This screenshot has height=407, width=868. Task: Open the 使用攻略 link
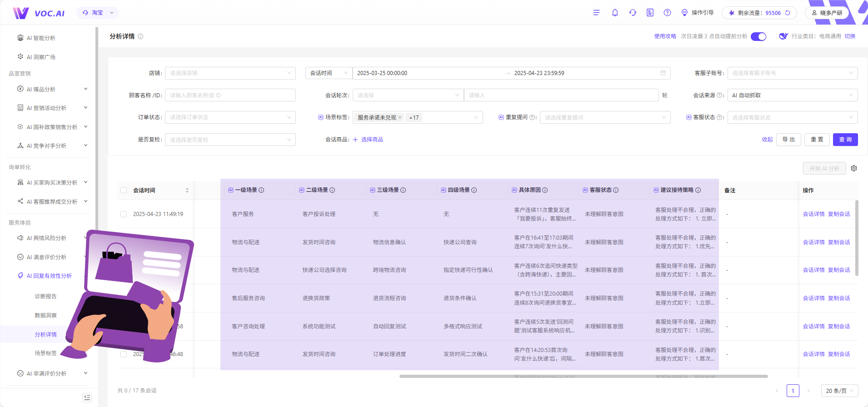click(665, 36)
